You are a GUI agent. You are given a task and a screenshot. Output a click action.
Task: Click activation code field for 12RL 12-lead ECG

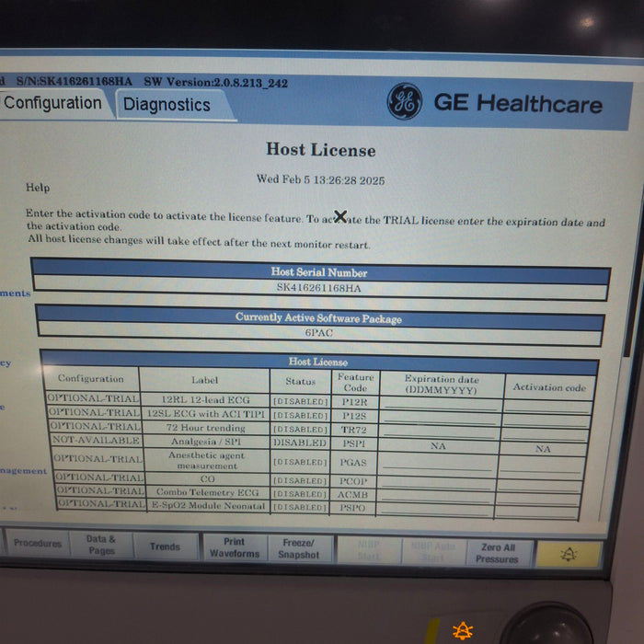tap(548, 407)
